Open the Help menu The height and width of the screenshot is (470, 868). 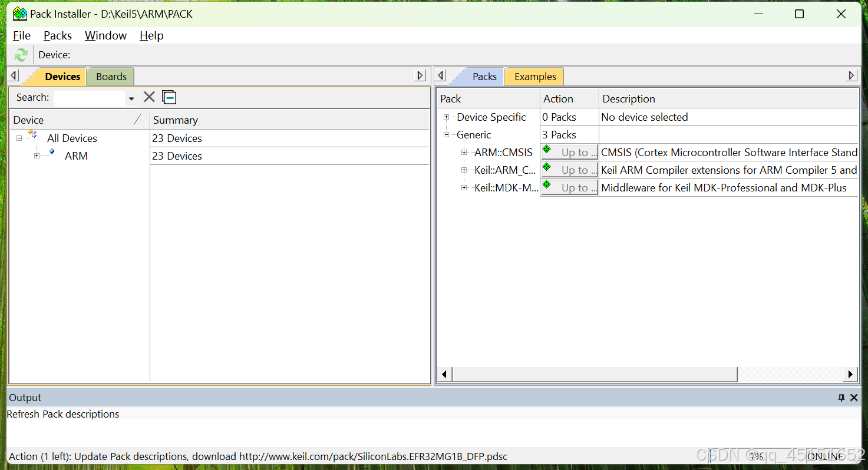[x=151, y=35]
